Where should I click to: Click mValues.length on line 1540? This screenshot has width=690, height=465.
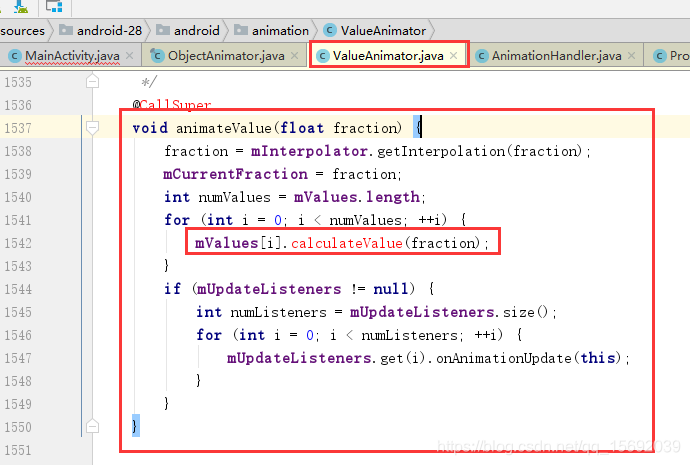pyautogui.click(x=357, y=197)
